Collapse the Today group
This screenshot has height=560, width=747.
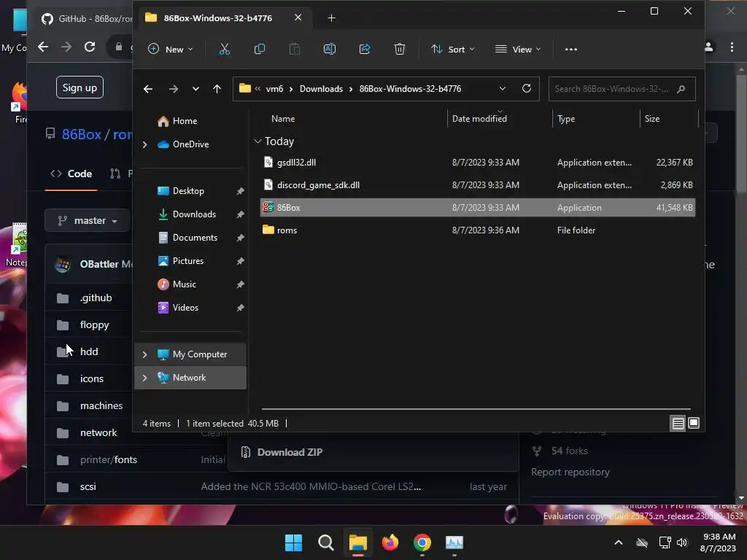pyautogui.click(x=258, y=141)
